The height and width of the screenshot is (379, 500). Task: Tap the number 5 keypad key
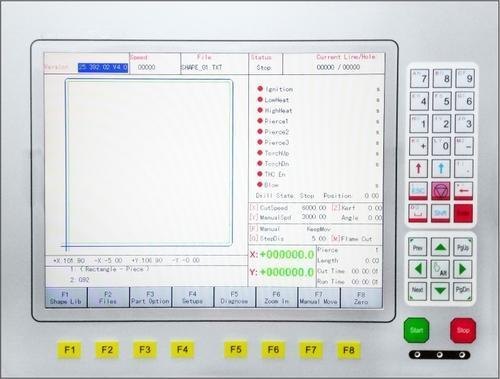[x=442, y=101]
